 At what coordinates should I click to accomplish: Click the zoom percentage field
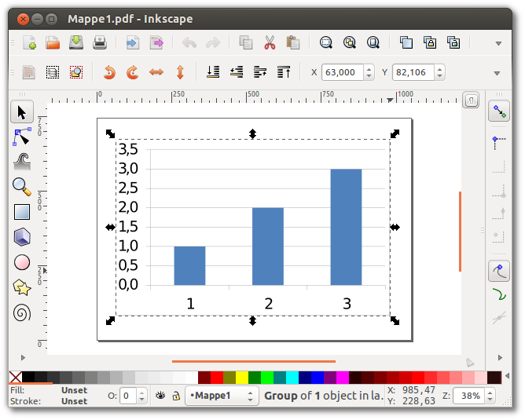click(x=472, y=396)
